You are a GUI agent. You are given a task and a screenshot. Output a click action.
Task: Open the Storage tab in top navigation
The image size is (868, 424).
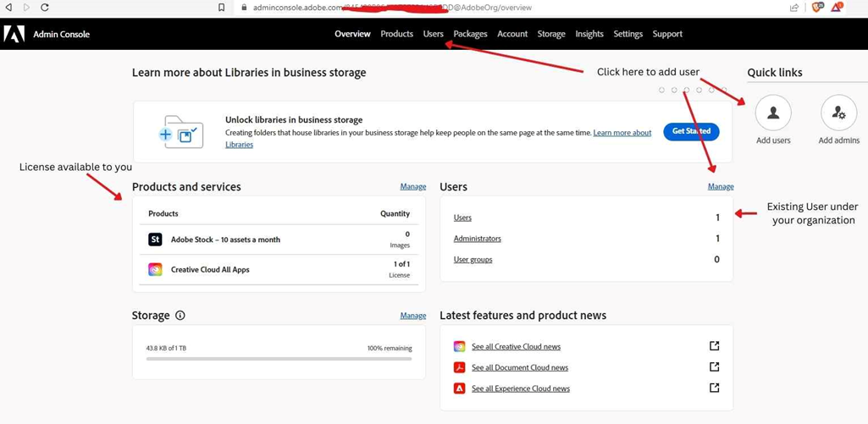pyautogui.click(x=551, y=34)
